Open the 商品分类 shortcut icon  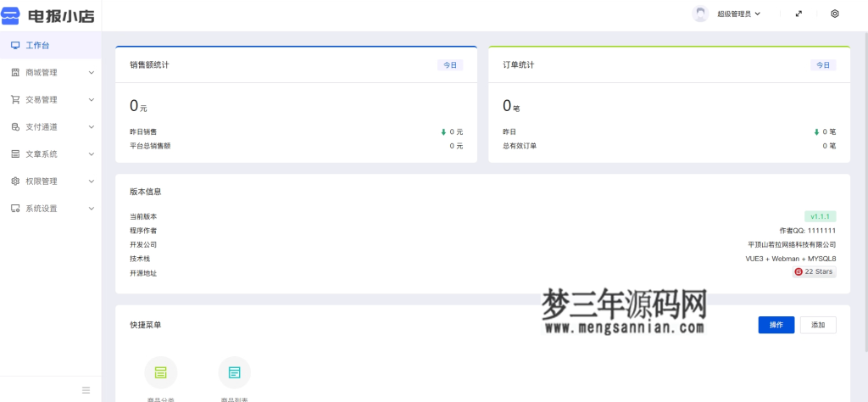pos(160,372)
